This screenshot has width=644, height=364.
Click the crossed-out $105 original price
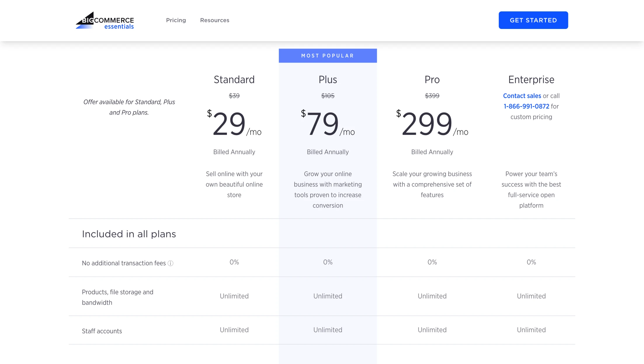point(327,96)
